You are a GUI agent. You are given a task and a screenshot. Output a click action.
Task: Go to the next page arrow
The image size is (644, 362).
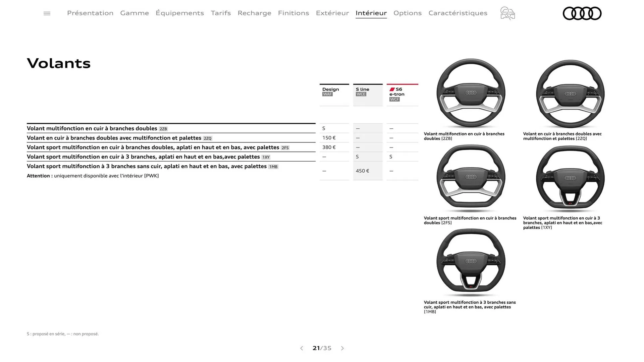pyautogui.click(x=342, y=348)
